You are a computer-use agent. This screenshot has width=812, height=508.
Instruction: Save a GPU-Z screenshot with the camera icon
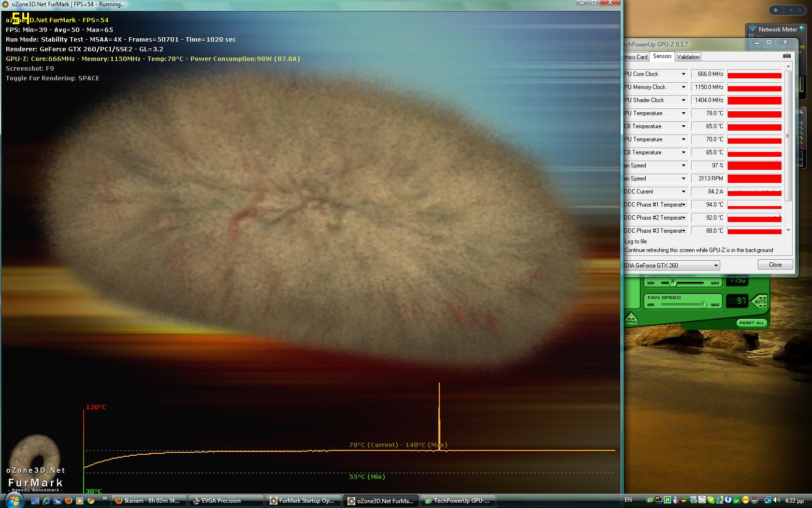point(786,56)
